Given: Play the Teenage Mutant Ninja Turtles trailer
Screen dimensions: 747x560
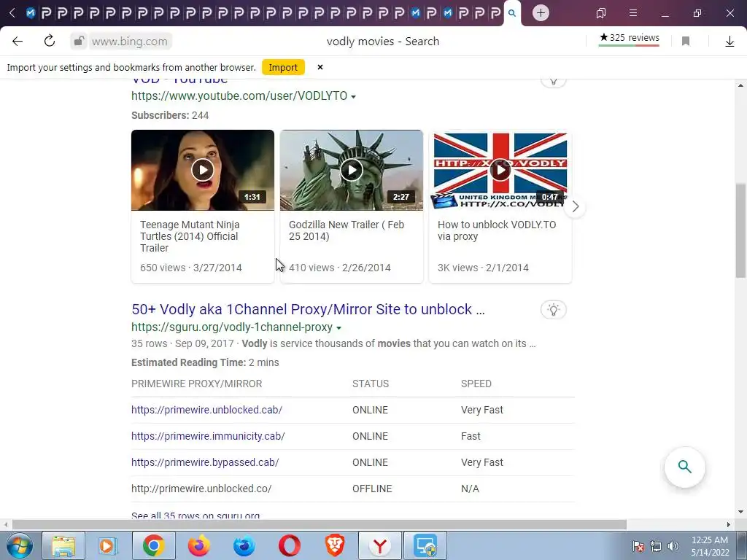Looking at the screenshot, I should point(203,169).
